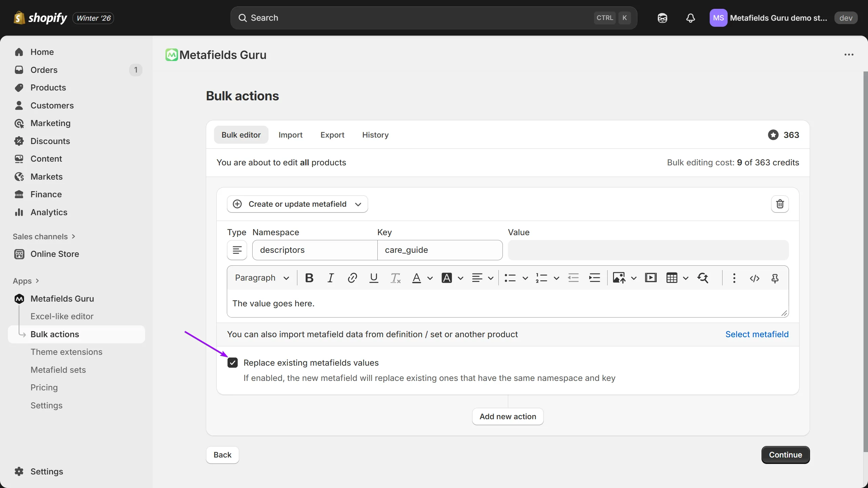Expand the text color options arrow
Viewport: 868px width, 488px height.
click(x=430, y=278)
